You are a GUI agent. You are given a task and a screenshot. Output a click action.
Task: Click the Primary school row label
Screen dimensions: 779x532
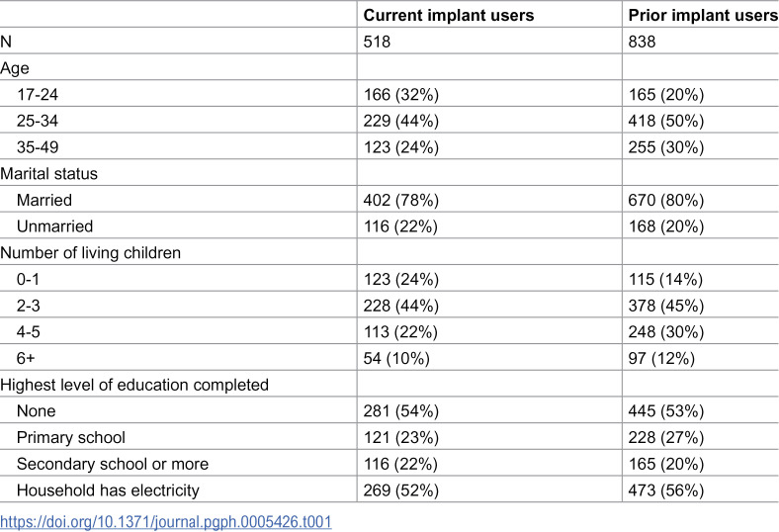[70, 438]
